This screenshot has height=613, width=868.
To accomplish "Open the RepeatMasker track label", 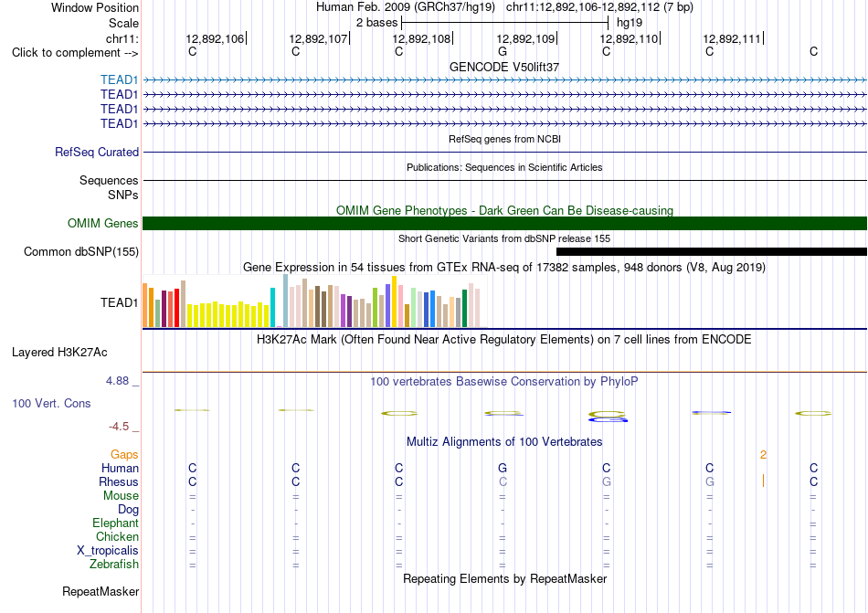I will tap(101, 592).
